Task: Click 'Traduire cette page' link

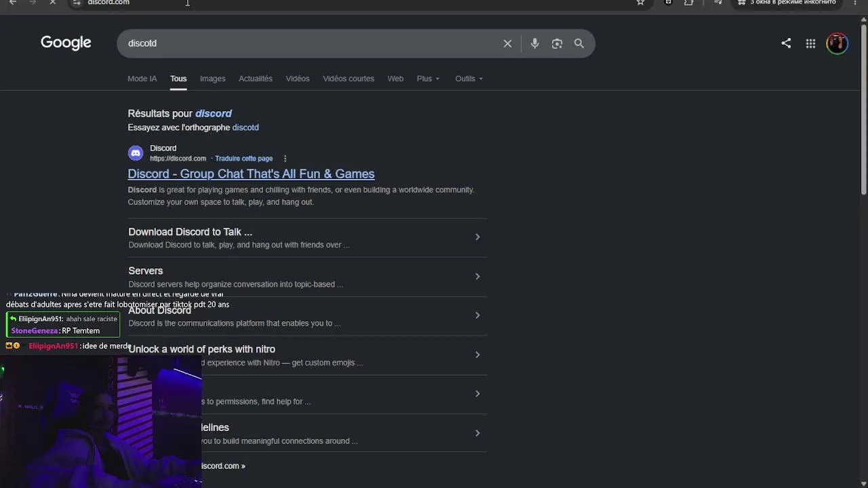Action: coord(243,159)
